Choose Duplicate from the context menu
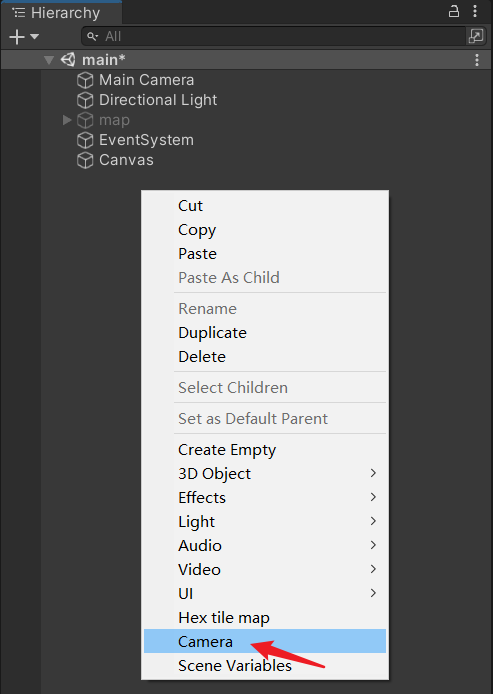493x694 pixels. tap(265, 332)
